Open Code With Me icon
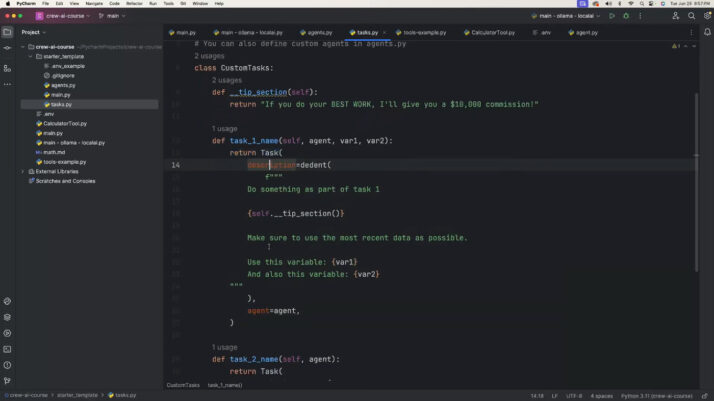 (x=676, y=16)
